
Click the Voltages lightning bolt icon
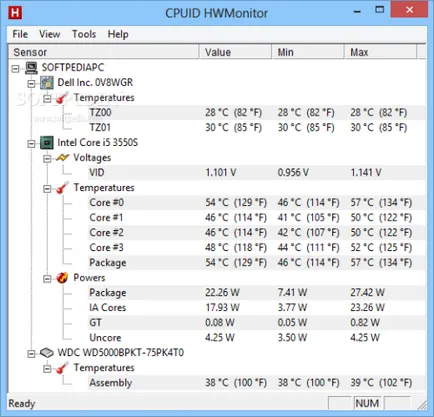coord(62,158)
